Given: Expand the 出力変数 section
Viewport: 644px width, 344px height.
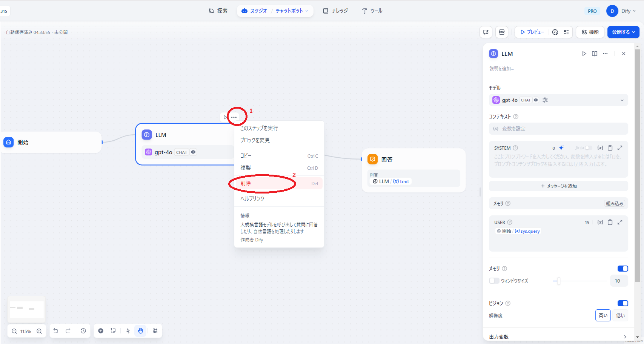Looking at the screenshot, I should pyautogui.click(x=558, y=336).
